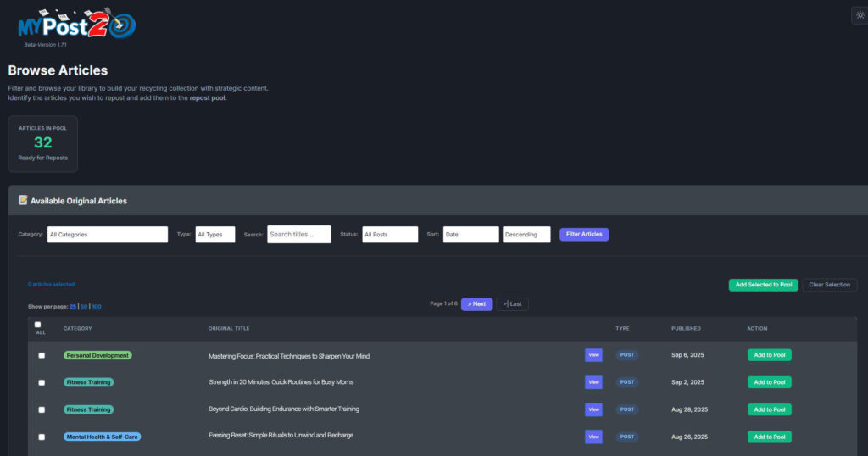Click the Personal Development category tag
Viewport: 868px width, 456px height.
(97, 355)
